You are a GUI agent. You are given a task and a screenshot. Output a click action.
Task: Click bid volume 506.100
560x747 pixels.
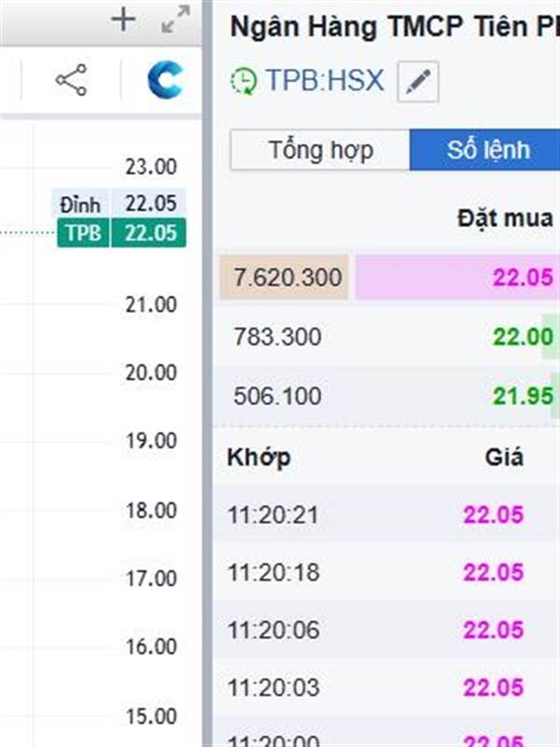tap(277, 396)
